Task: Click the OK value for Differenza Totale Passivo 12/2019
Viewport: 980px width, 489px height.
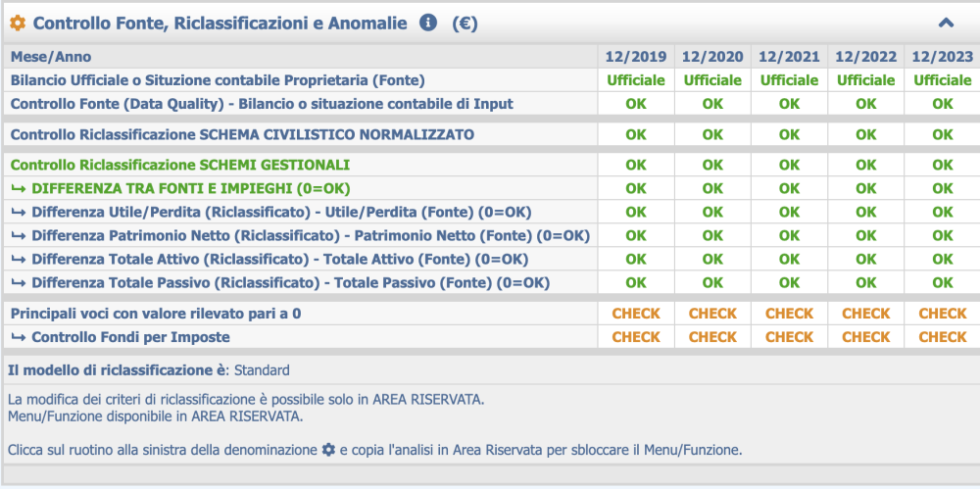Action: coord(636,282)
